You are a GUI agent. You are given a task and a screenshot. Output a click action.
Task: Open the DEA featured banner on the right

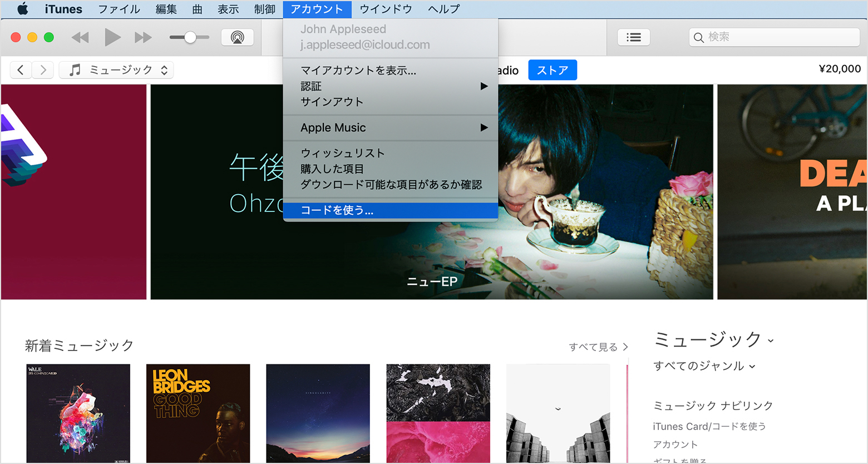[792, 192]
